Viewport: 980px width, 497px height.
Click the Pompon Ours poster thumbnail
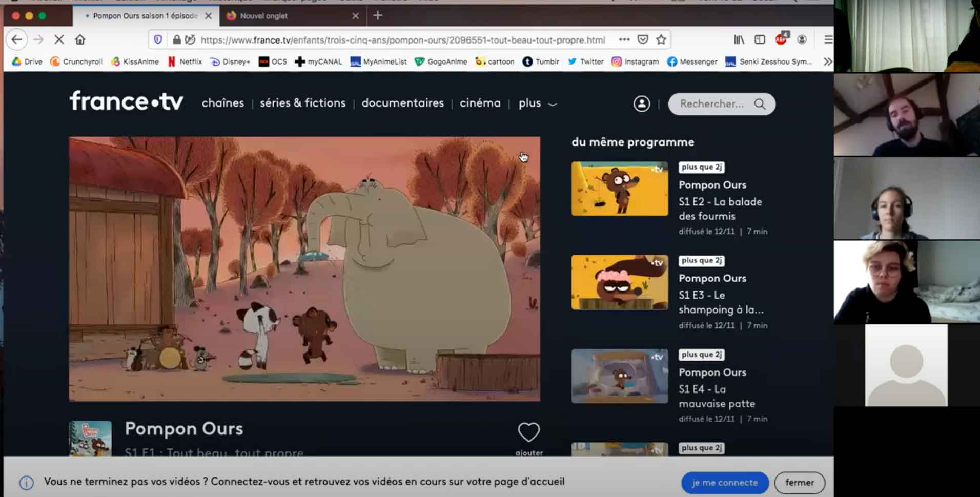click(90, 438)
